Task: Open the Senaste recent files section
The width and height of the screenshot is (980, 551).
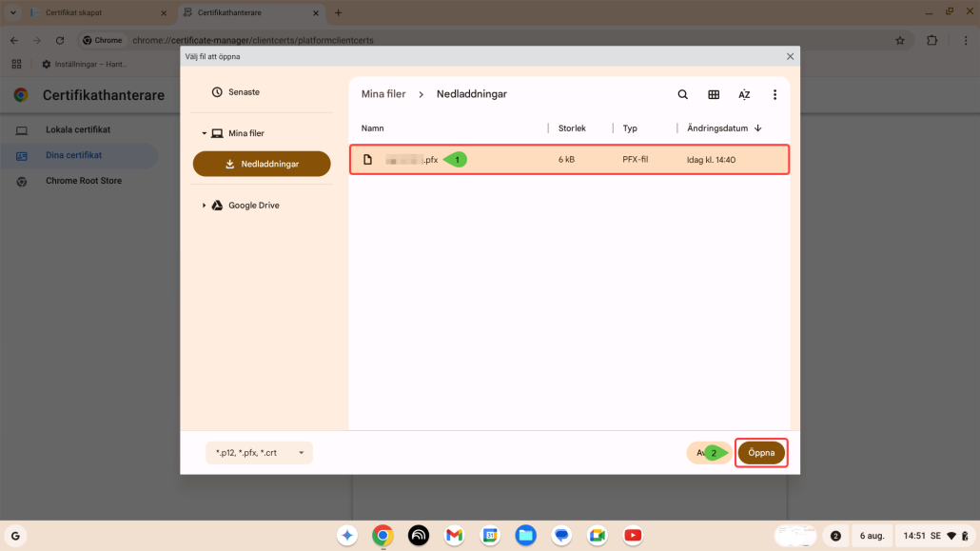Action: [244, 92]
